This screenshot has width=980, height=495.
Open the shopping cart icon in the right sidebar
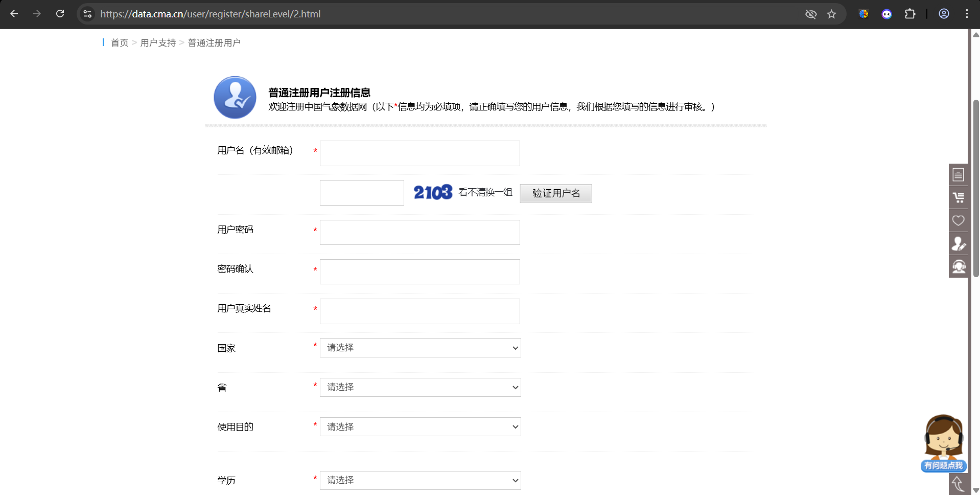[958, 197]
